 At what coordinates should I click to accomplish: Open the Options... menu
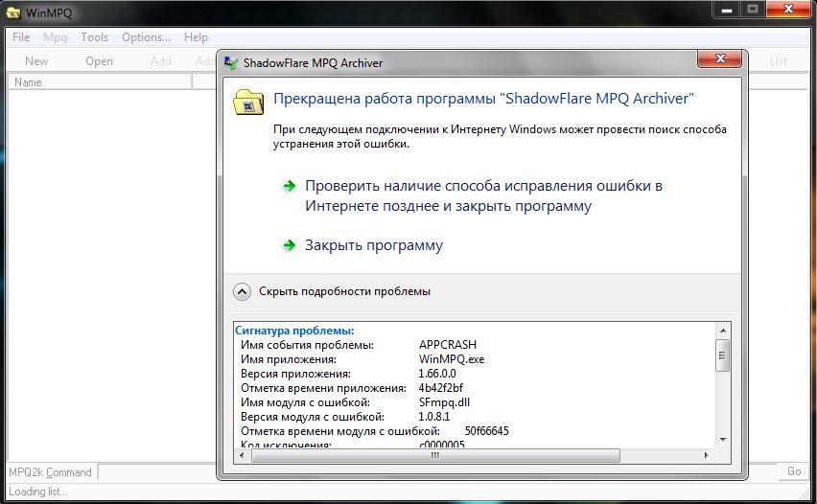(147, 37)
